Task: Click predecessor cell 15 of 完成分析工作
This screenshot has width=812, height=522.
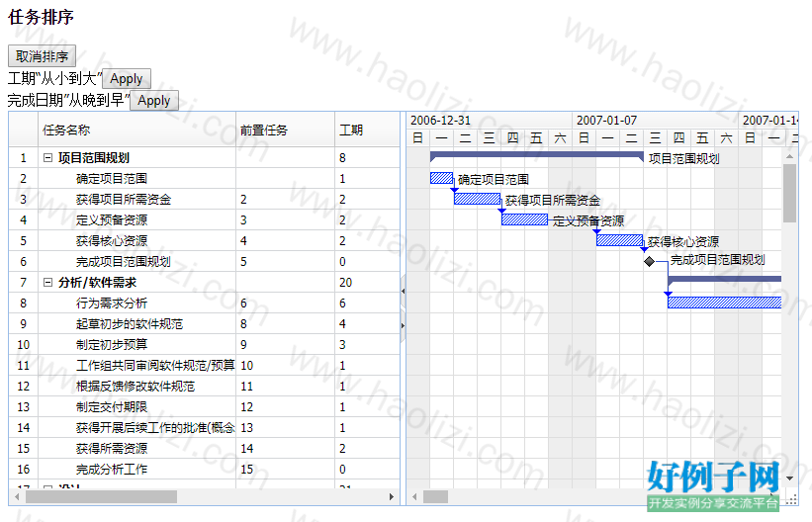Action: 285,470
